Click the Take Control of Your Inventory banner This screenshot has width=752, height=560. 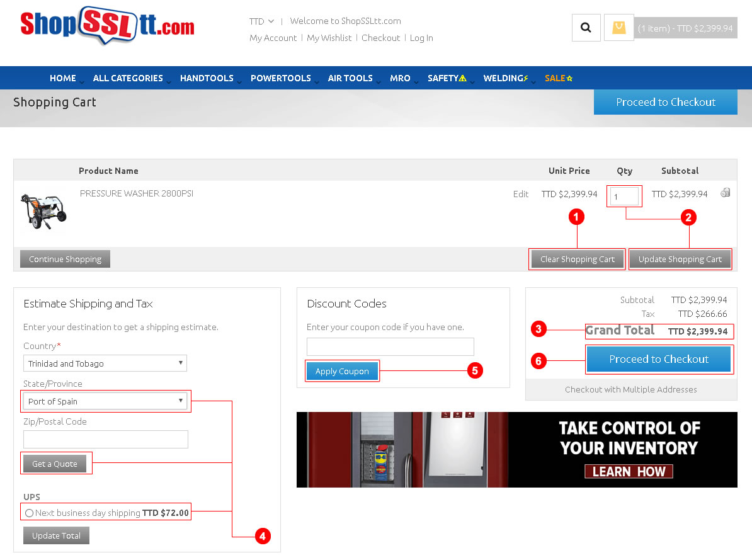point(516,449)
